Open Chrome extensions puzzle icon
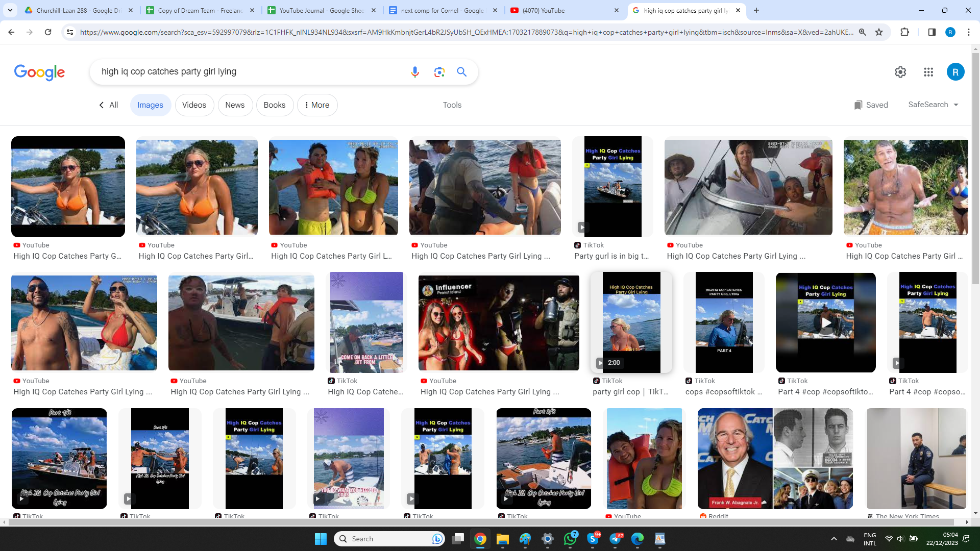 point(904,32)
